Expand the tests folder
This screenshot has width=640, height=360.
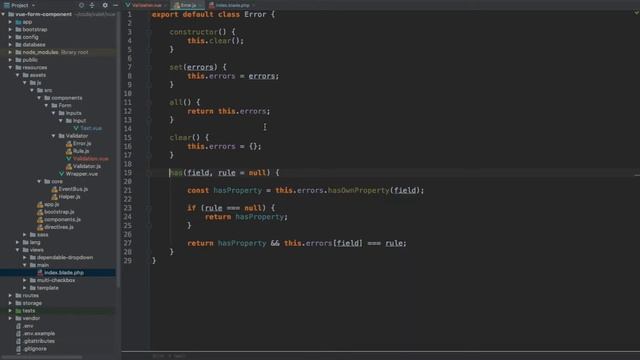pyautogui.click(x=10, y=311)
